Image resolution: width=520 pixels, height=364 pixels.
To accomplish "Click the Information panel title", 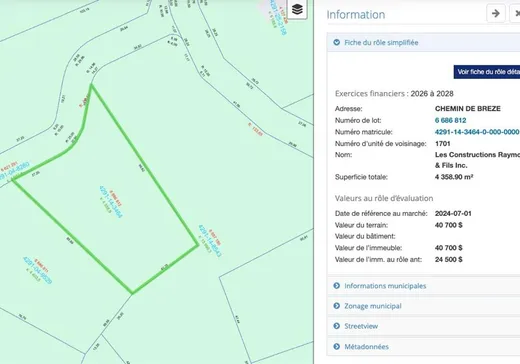I will (356, 15).
